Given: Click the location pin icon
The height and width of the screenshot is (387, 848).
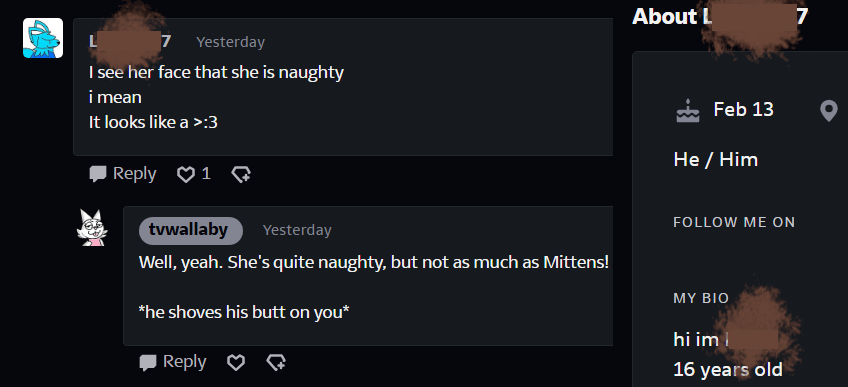Looking at the screenshot, I should (829, 111).
